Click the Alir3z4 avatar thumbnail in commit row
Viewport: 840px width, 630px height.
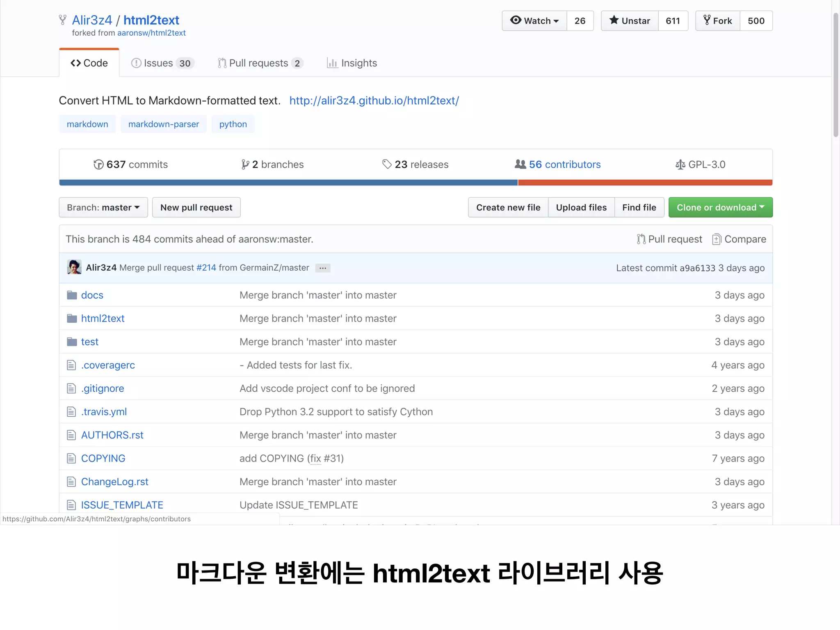pos(74,267)
